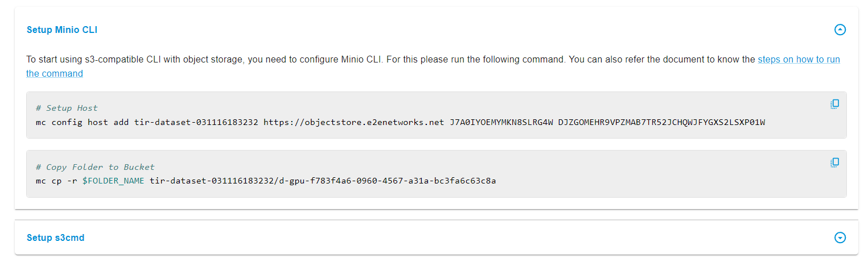
Task: Click the '# Copy Folder to Bucket' comment
Action: [x=95, y=167]
